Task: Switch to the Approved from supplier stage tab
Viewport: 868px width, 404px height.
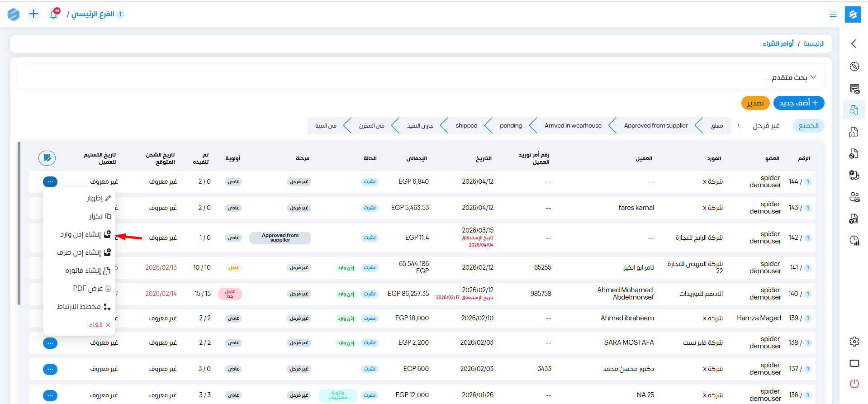Action: point(655,126)
